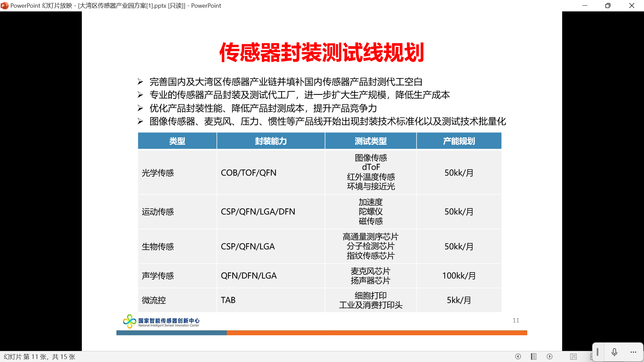Viewport: 644px width, 362px height.
Task: Switch to Normal view icon in status bar
Action: tap(573, 356)
